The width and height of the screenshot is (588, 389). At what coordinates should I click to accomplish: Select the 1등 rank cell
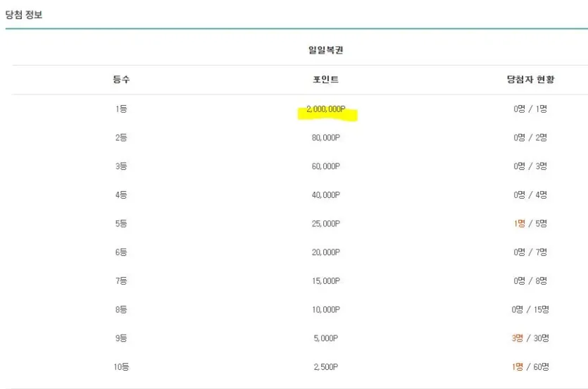(x=121, y=109)
